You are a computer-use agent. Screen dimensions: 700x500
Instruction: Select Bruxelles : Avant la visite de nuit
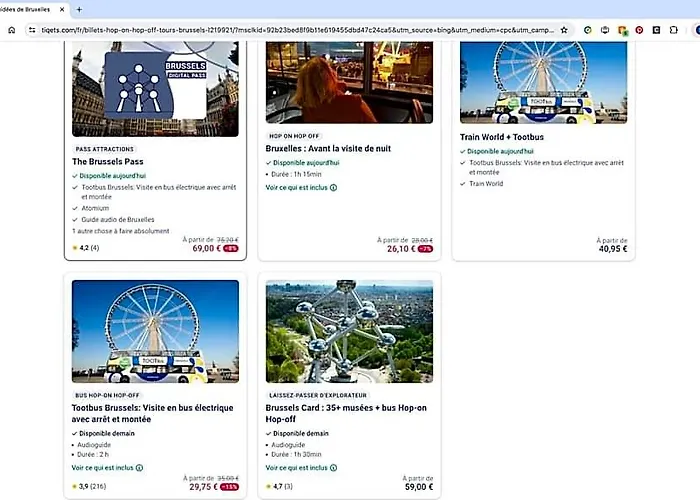(328, 149)
